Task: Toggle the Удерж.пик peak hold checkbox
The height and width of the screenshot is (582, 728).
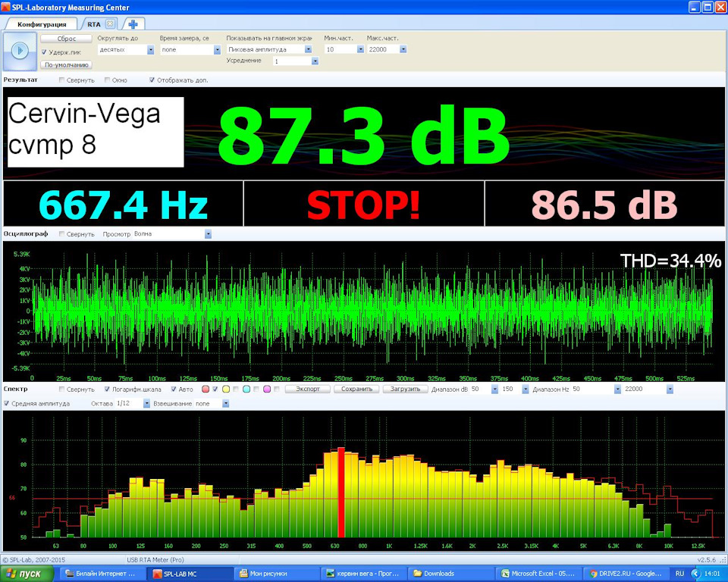Action: coord(44,52)
